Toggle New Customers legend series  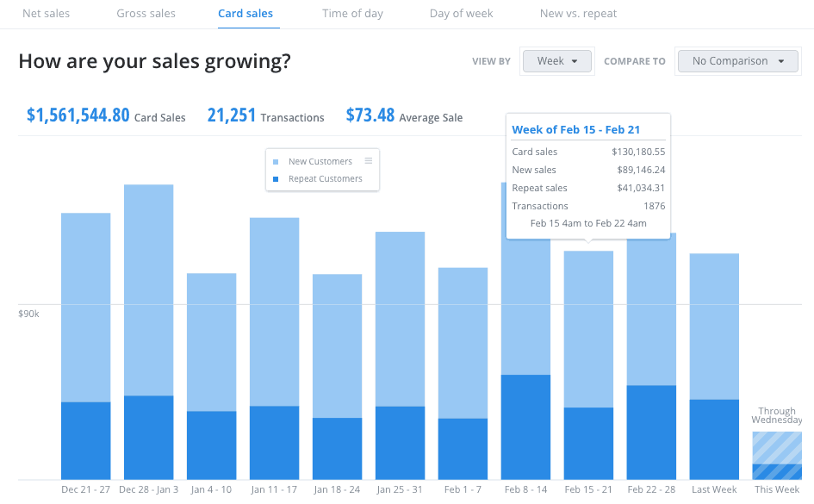click(x=320, y=162)
